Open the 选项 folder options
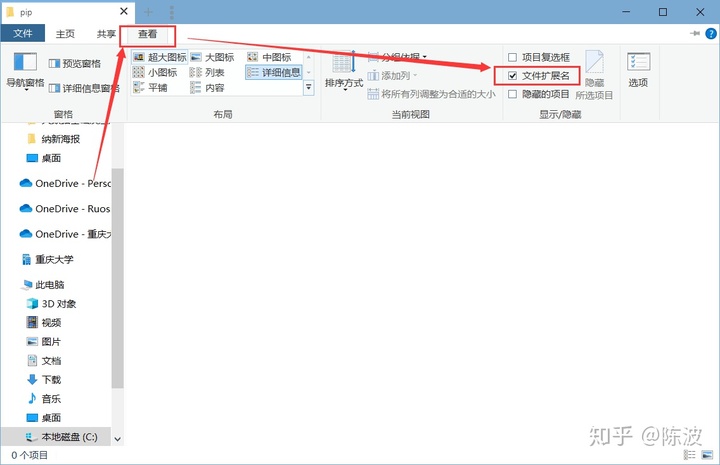Screen dimensions: 720x465 click(x=638, y=70)
